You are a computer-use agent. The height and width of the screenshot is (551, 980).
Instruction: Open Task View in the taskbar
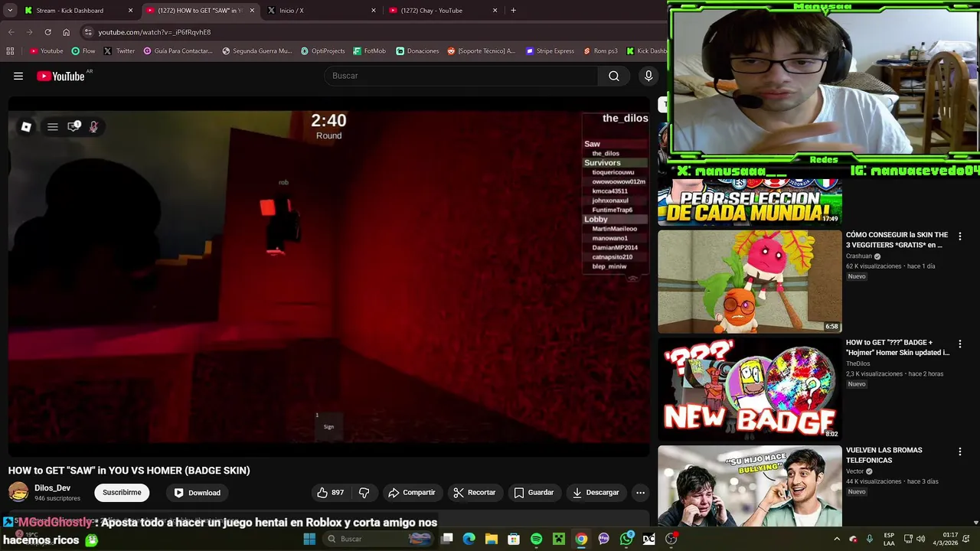click(x=447, y=539)
